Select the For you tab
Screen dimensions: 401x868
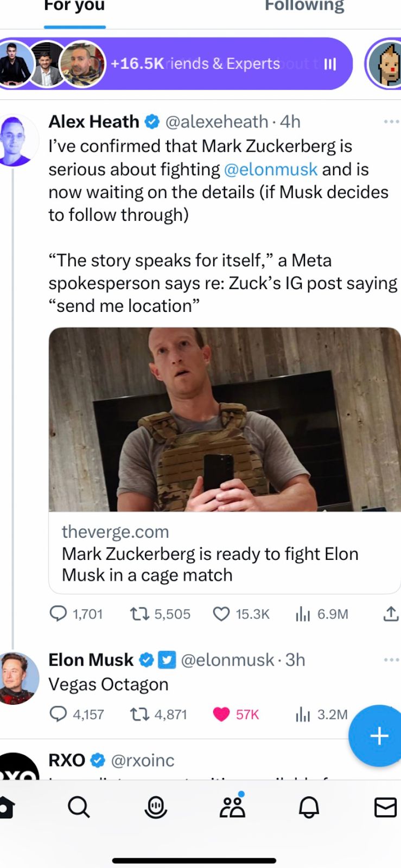tap(74, 8)
